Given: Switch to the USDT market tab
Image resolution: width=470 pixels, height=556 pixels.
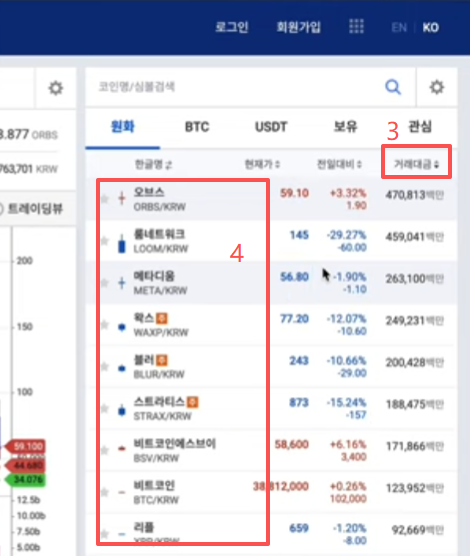Looking at the screenshot, I should (x=271, y=127).
